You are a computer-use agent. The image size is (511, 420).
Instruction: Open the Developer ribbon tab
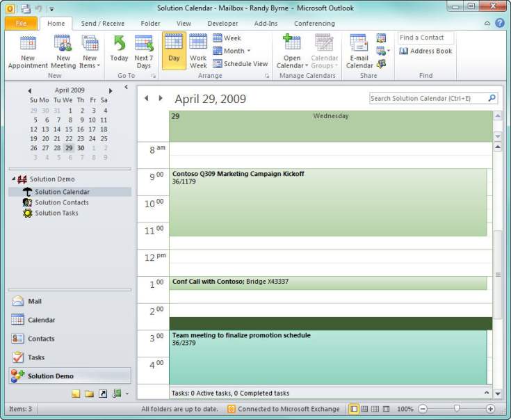point(222,24)
